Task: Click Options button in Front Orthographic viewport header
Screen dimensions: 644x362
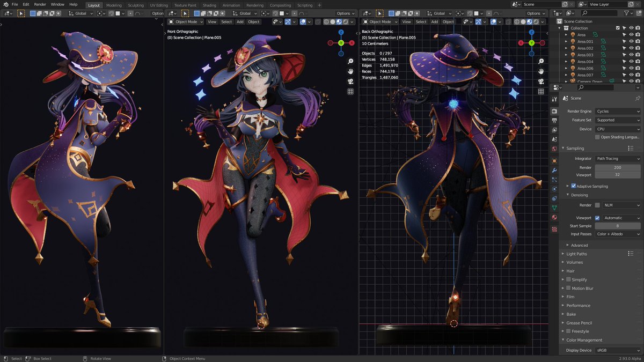Action: click(345, 13)
